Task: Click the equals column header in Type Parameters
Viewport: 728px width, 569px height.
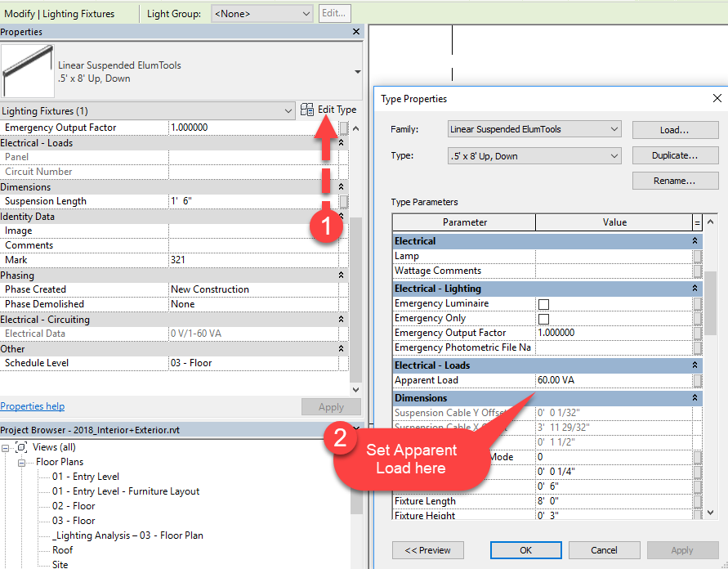Action: 697,222
